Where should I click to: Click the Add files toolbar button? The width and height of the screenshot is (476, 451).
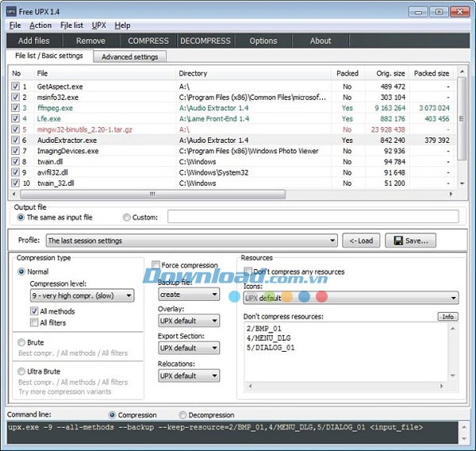tap(33, 40)
